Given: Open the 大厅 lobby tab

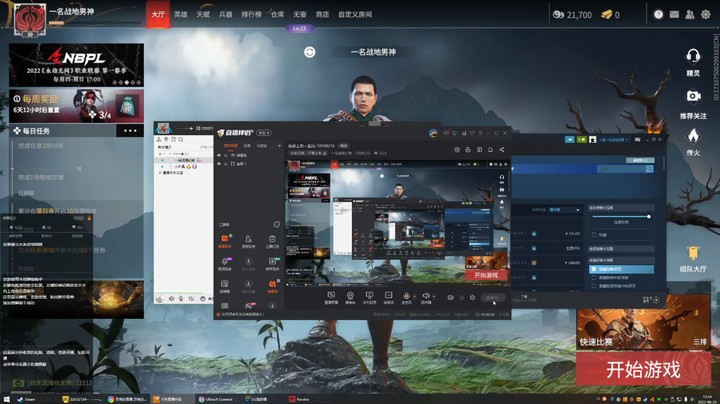Looking at the screenshot, I should pos(158,14).
